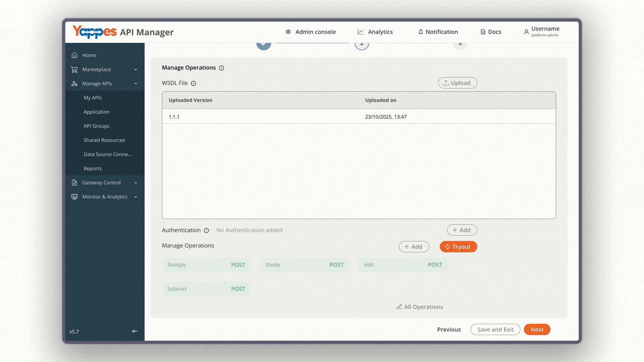
Task: Open Admin console gear icon
Action: pos(288,32)
